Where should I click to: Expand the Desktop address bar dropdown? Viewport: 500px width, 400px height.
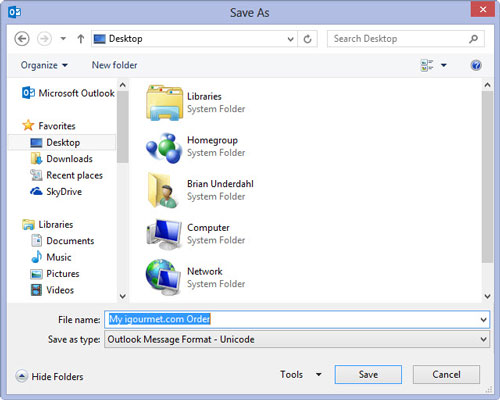pos(291,39)
